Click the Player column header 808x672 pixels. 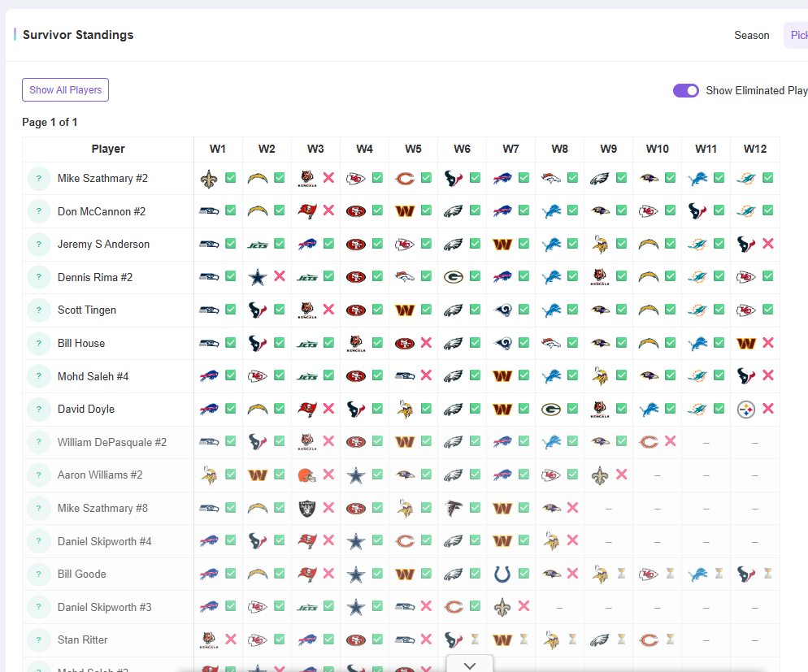coord(108,149)
